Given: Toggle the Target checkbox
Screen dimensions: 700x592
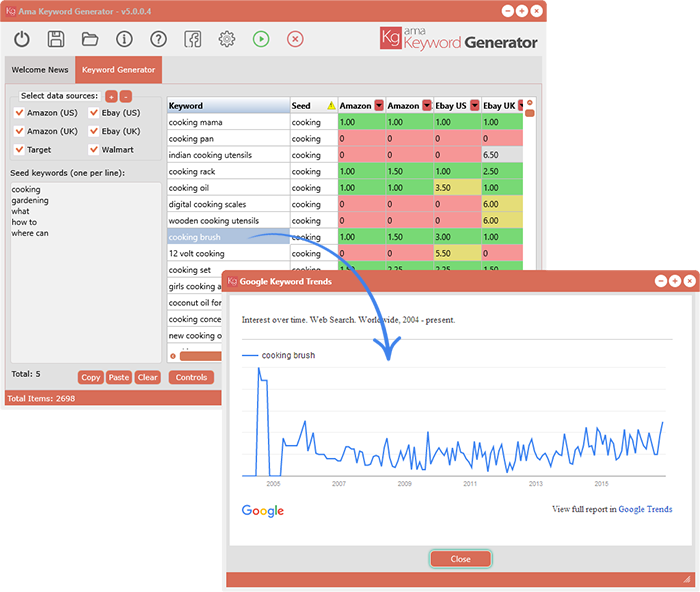Looking at the screenshot, I should (x=19, y=150).
